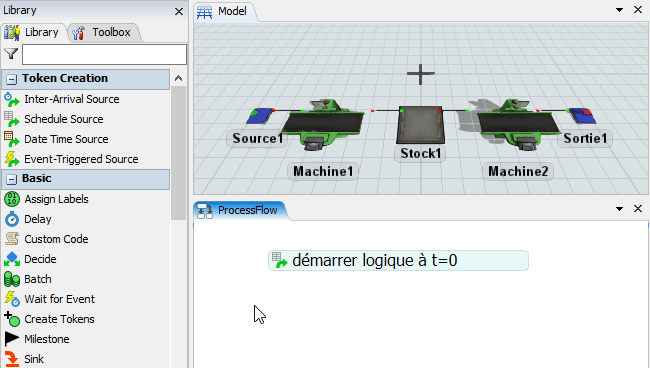Select the Batch activity icon

(x=12, y=279)
